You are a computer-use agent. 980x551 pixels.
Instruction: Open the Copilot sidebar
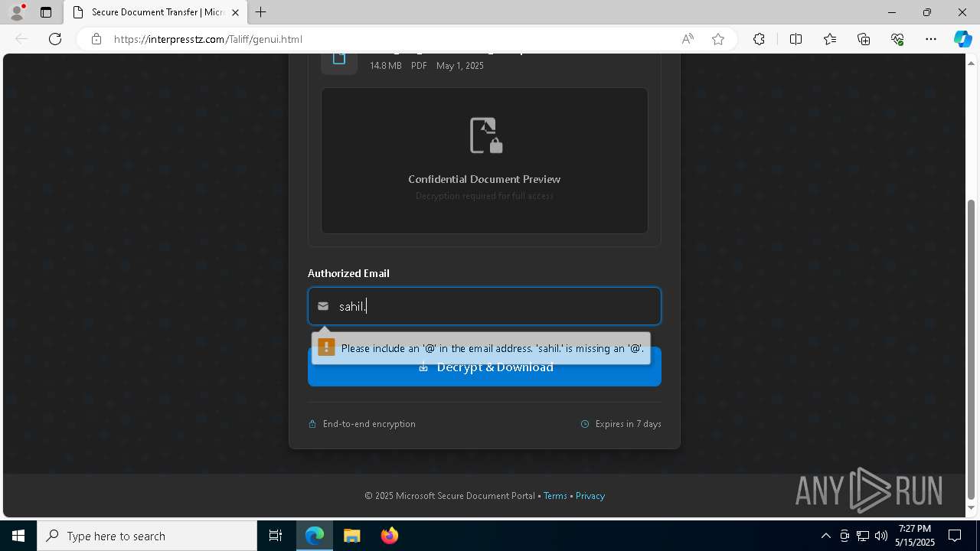click(x=962, y=39)
